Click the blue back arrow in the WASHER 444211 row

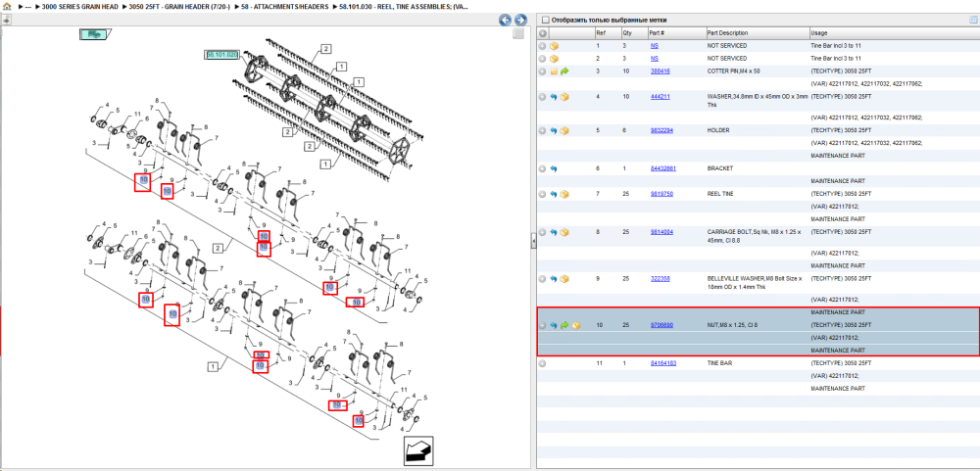554,97
